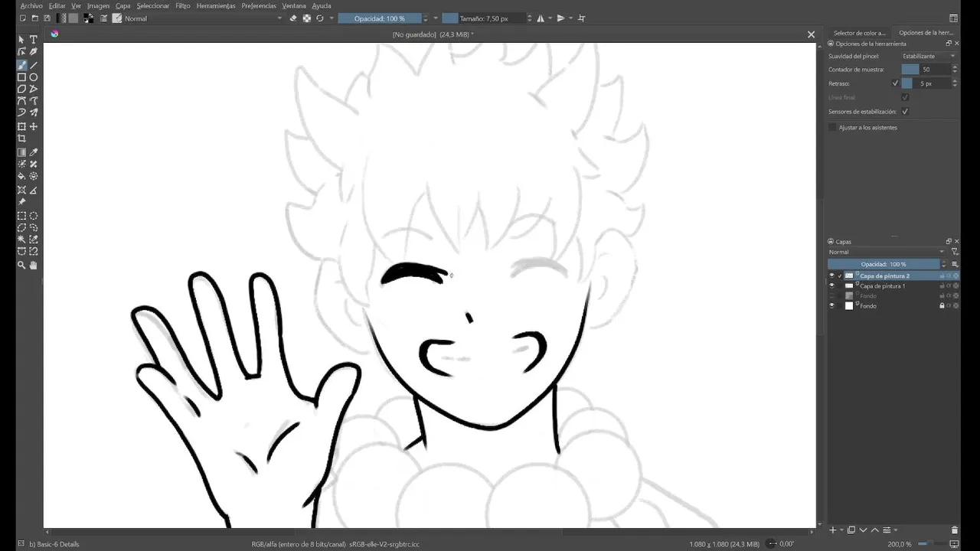Toggle lock on Capa de pintura 2
The image size is (980, 551).
(942, 275)
